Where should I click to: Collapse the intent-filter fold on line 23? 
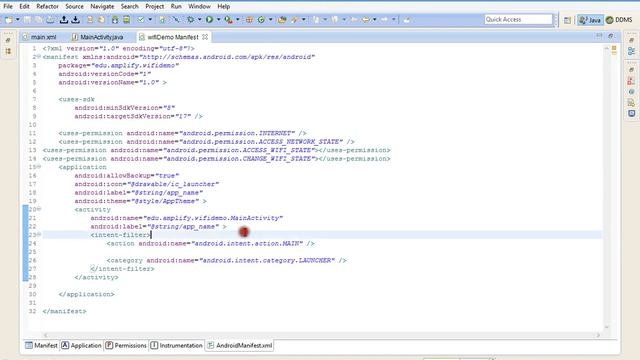tap(39, 234)
